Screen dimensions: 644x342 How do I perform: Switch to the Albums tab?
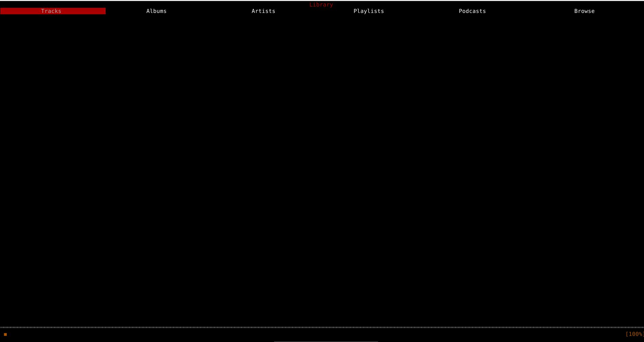tap(156, 11)
